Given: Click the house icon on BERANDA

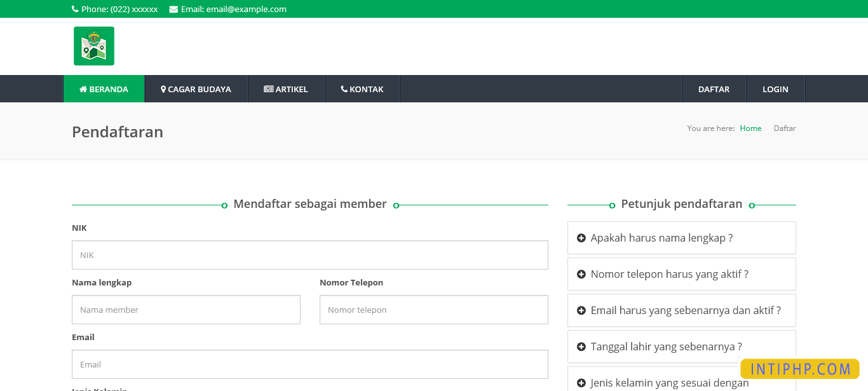Looking at the screenshot, I should pyautogui.click(x=81, y=89).
